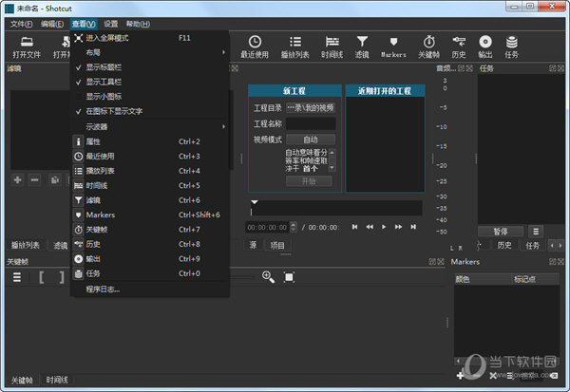Switch to the 播放列表 tab in the left panel

click(x=25, y=245)
